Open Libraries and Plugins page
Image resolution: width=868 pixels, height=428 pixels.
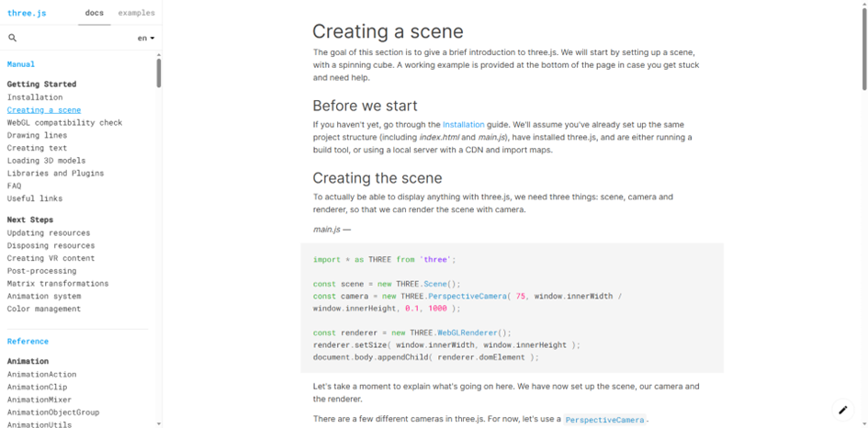pos(55,173)
